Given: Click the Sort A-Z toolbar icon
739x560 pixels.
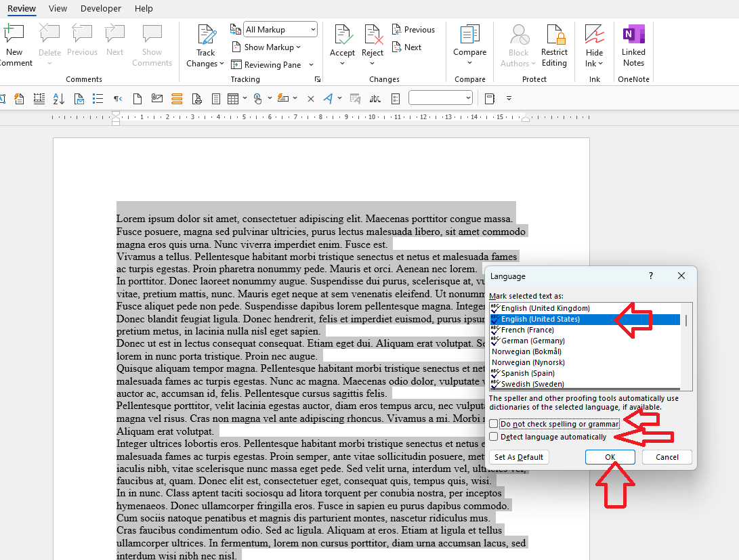Looking at the screenshot, I should click(x=59, y=98).
